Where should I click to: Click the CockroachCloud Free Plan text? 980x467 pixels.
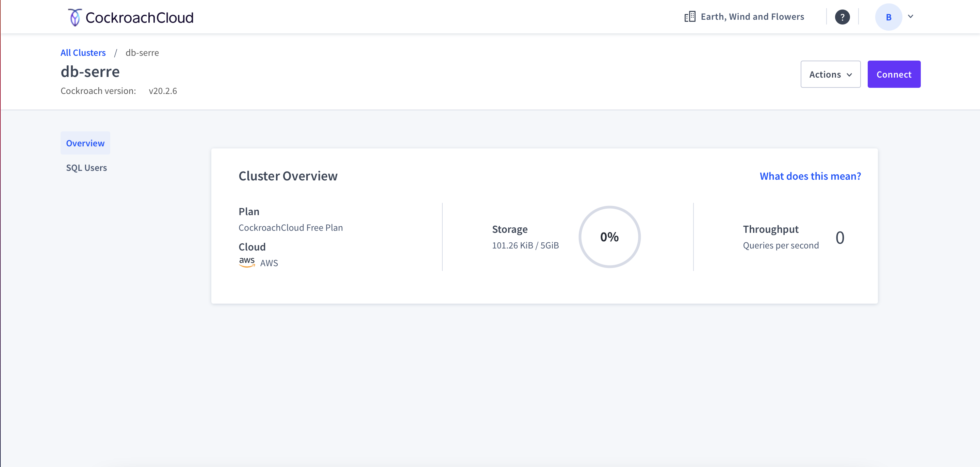coord(290,227)
